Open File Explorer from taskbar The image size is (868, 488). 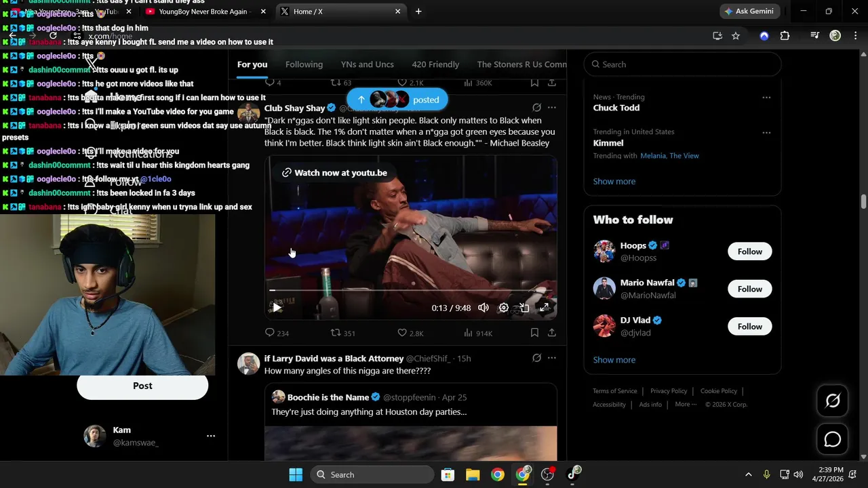coord(473,474)
